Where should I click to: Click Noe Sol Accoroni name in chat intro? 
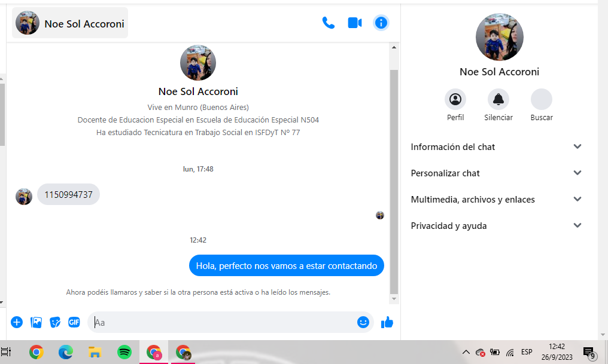point(198,91)
